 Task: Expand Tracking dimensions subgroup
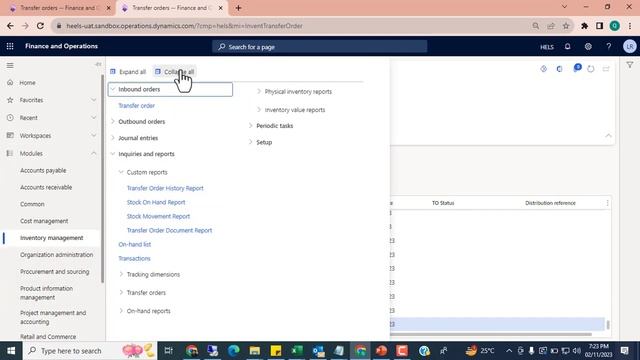click(x=121, y=274)
